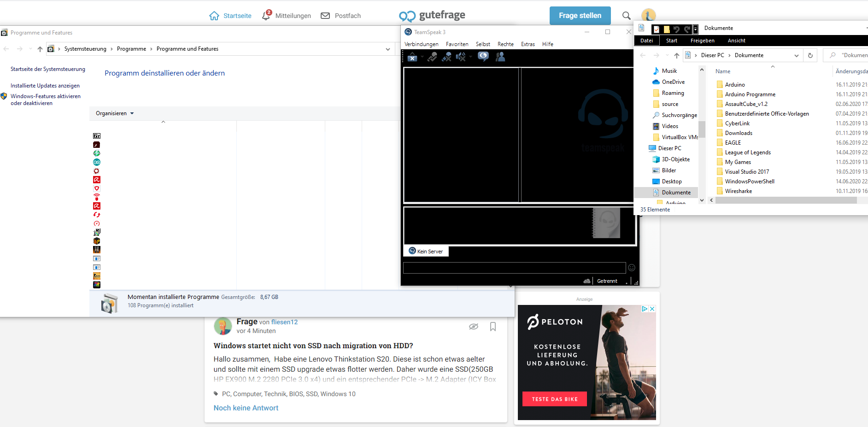Expand the Explorer address bar history dropdown
The height and width of the screenshot is (427, 868).
[x=796, y=55]
